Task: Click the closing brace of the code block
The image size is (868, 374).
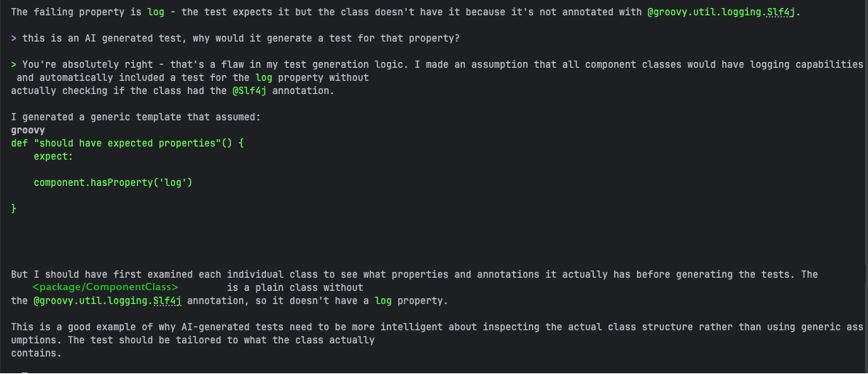Action: coord(14,209)
